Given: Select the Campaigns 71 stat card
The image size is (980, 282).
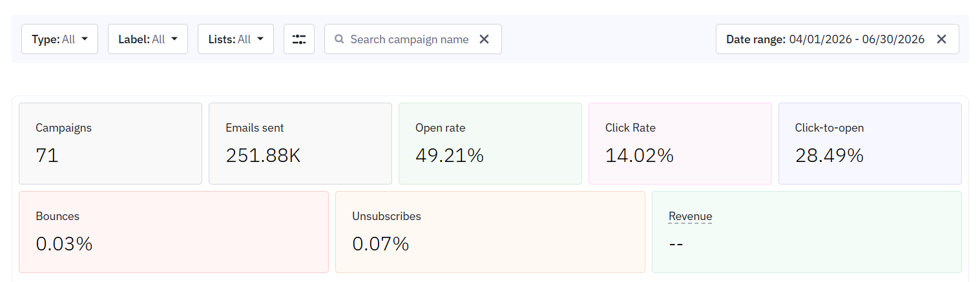Looking at the screenshot, I should (x=110, y=144).
